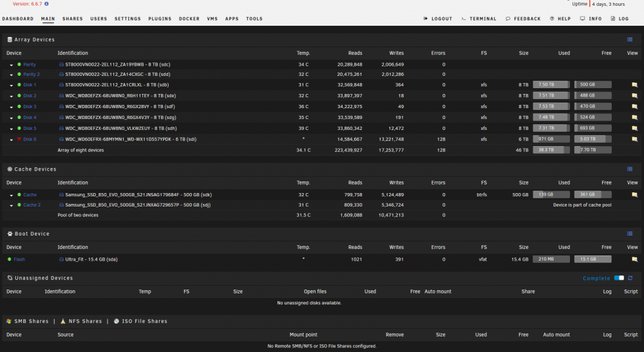Switch to the Settings tab
This screenshot has height=352, width=644.
point(128,19)
